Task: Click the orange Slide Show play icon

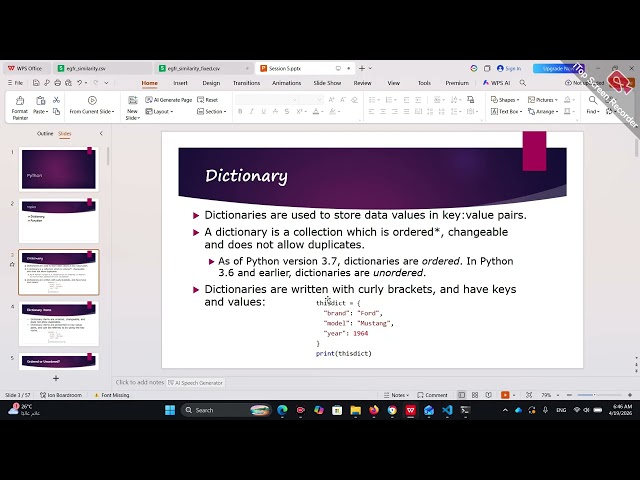Action: [x=505, y=395]
